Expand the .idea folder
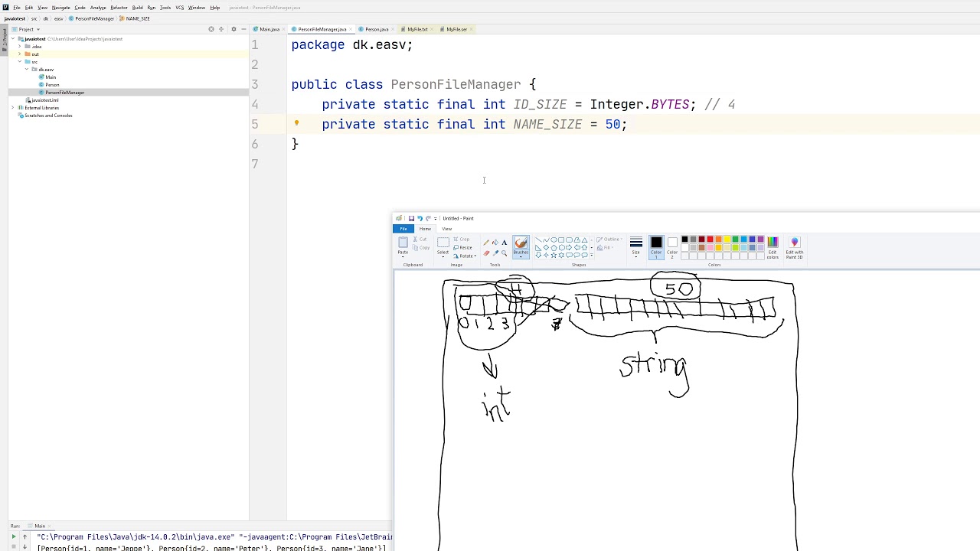Image resolution: width=980 pixels, height=551 pixels. [x=19, y=46]
